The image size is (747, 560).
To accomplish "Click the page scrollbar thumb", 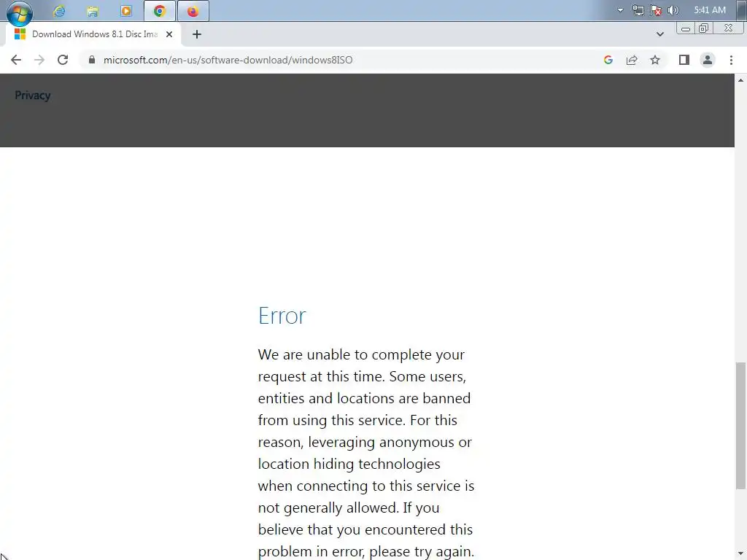I will 740,426.
